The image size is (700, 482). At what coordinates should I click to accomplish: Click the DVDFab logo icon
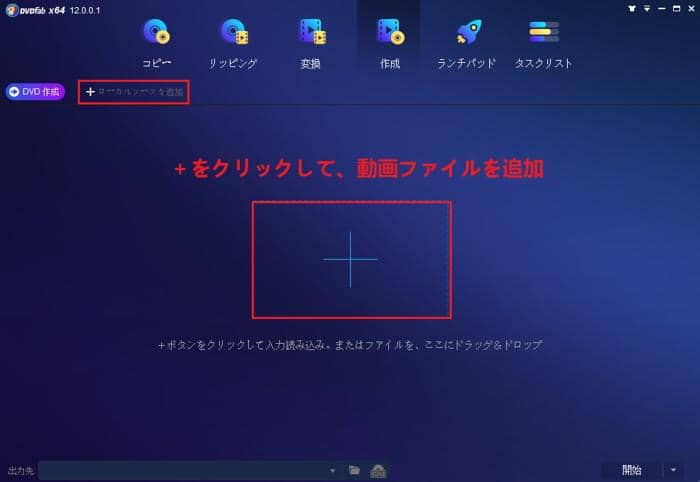[x=12, y=10]
